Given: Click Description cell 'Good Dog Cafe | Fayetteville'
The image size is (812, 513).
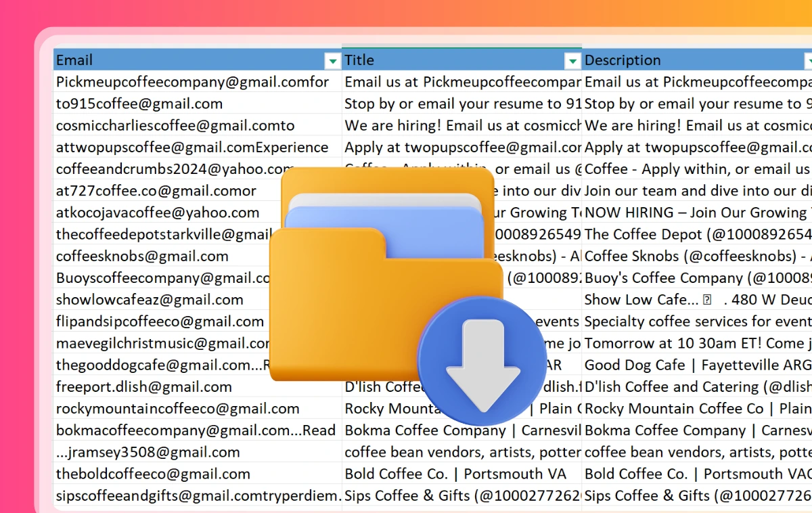Looking at the screenshot, I should [697, 365].
